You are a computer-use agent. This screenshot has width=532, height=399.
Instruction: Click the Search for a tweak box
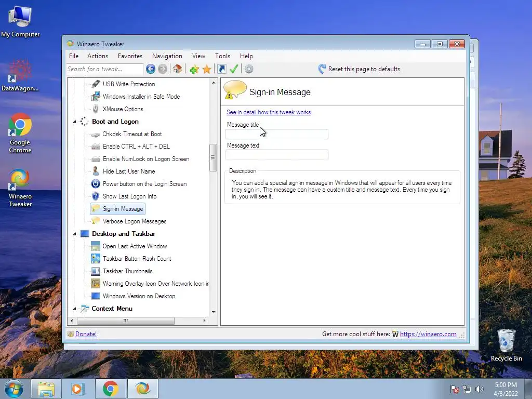tap(105, 69)
